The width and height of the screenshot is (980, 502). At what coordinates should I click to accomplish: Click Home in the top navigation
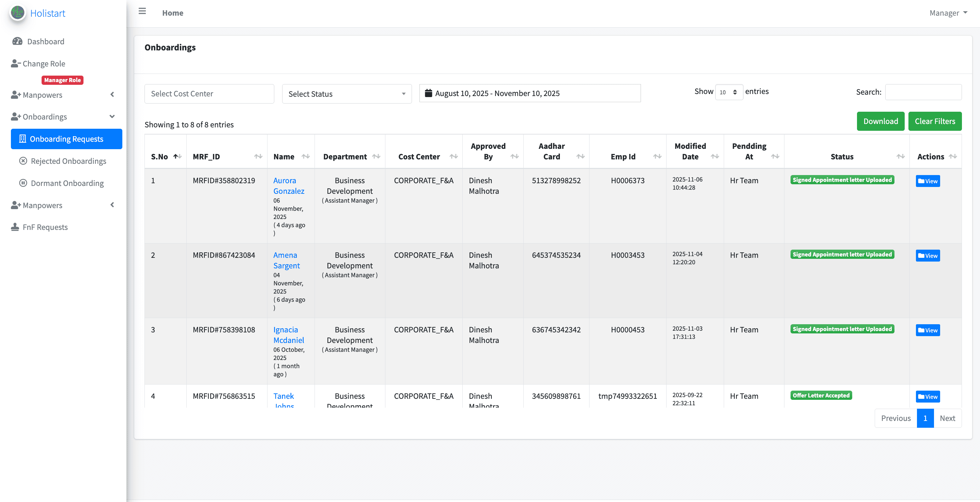pyautogui.click(x=173, y=13)
